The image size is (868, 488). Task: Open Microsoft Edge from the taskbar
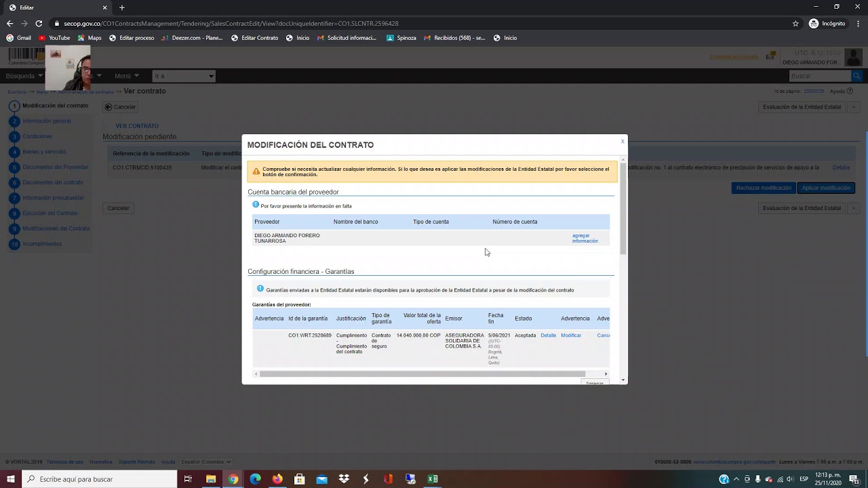[x=255, y=479]
